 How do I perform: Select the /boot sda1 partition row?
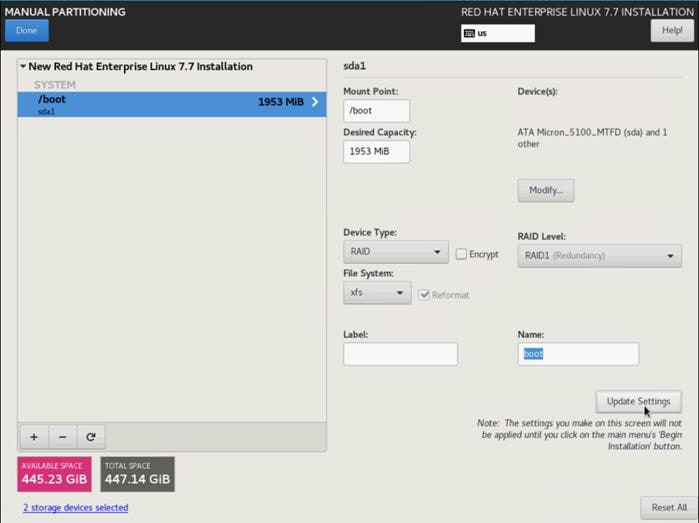[172, 104]
